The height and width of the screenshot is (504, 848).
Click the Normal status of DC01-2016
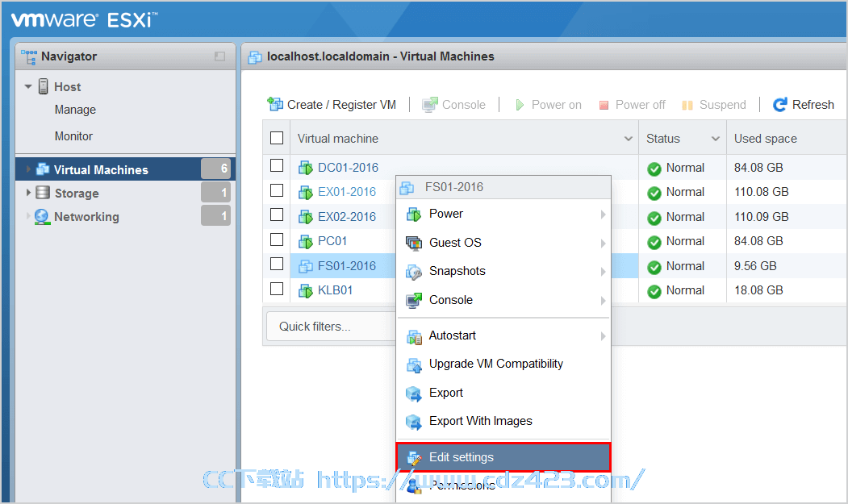(685, 168)
